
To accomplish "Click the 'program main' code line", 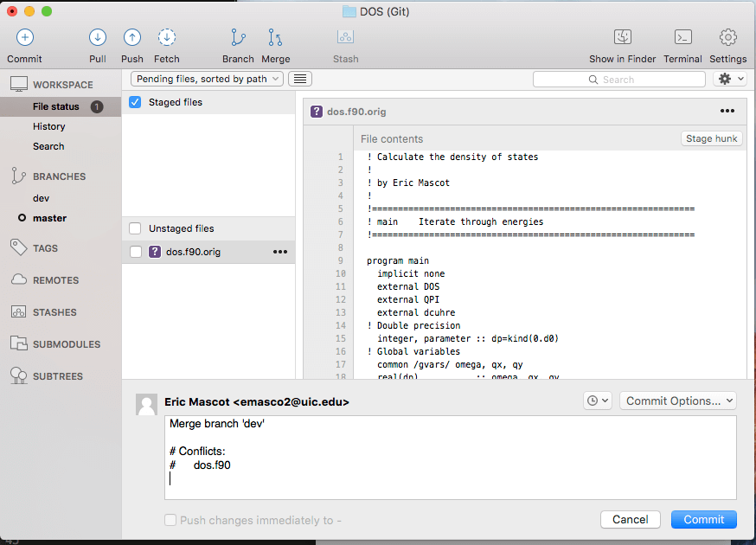I will pyautogui.click(x=398, y=260).
